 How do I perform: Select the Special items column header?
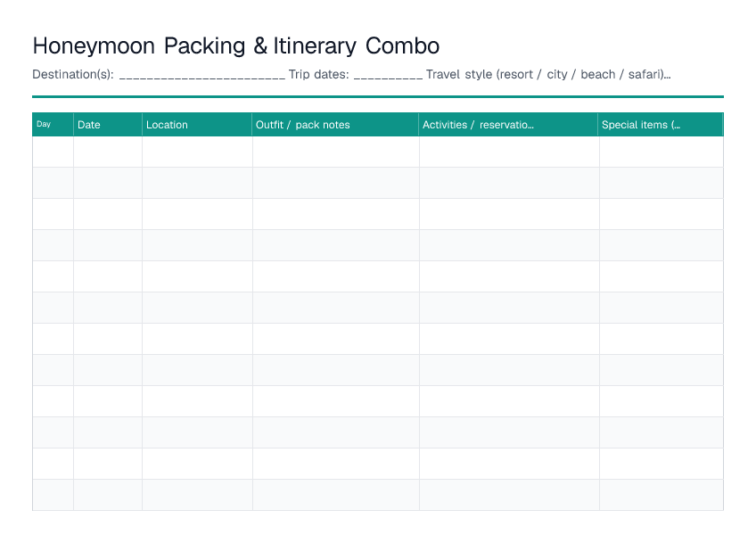click(x=661, y=125)
